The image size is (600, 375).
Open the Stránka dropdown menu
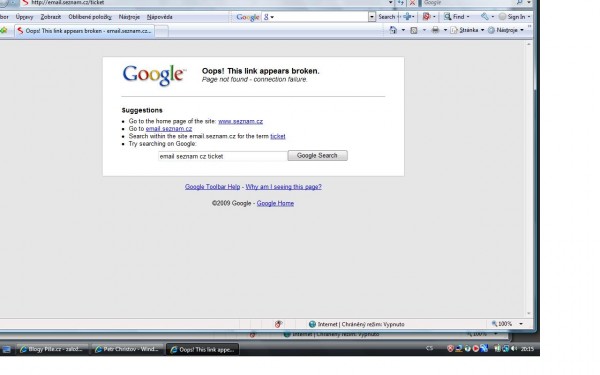click(467, 30)
